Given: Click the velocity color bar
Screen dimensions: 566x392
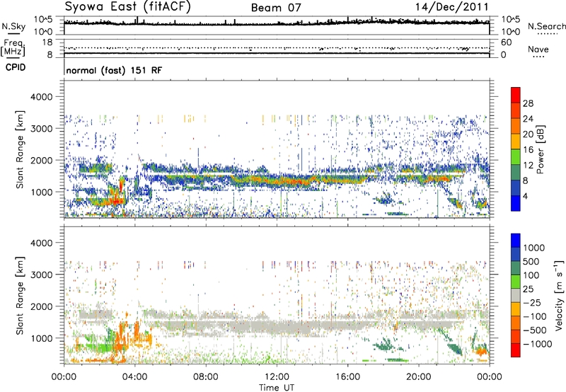Looking at the screenshot, I should pyautogui.click(x=516, y=295).
